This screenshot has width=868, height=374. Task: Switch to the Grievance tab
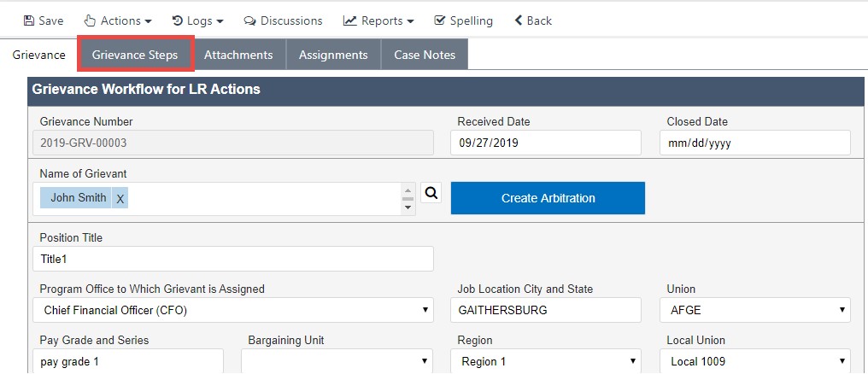click(38, 55)
